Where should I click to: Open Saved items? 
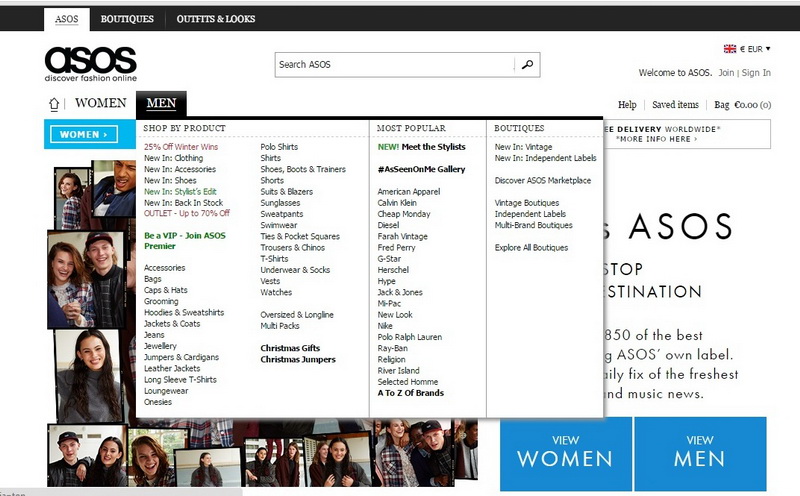click(x=675, y=105)
